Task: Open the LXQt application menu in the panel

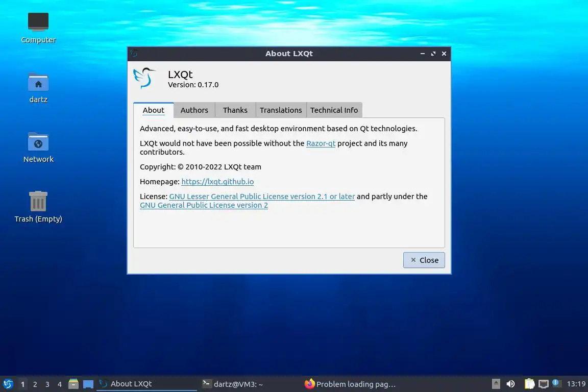Action: [8, 384]
